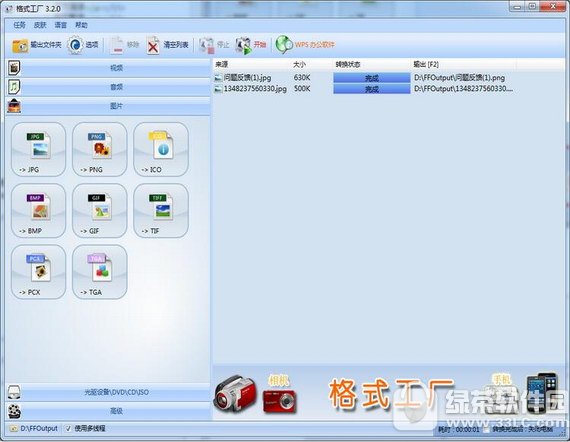Open the 任务 menu in menu bar

pos(20,25)
